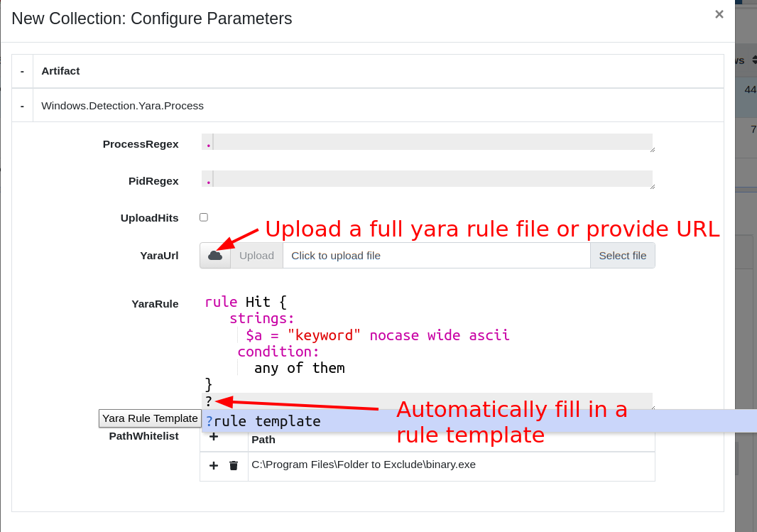Click inside the ProcessRegex input field
The width and height of the screenshot is (757, 532).
coord(426,142)
